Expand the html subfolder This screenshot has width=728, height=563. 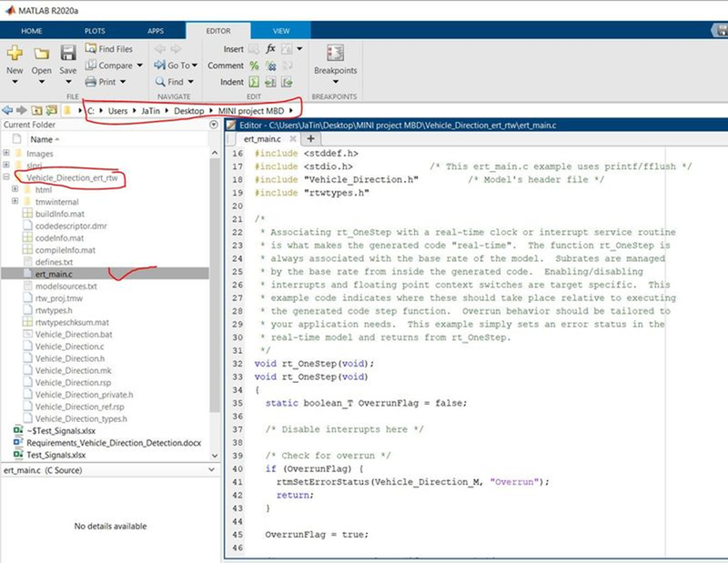click(15, 189)
